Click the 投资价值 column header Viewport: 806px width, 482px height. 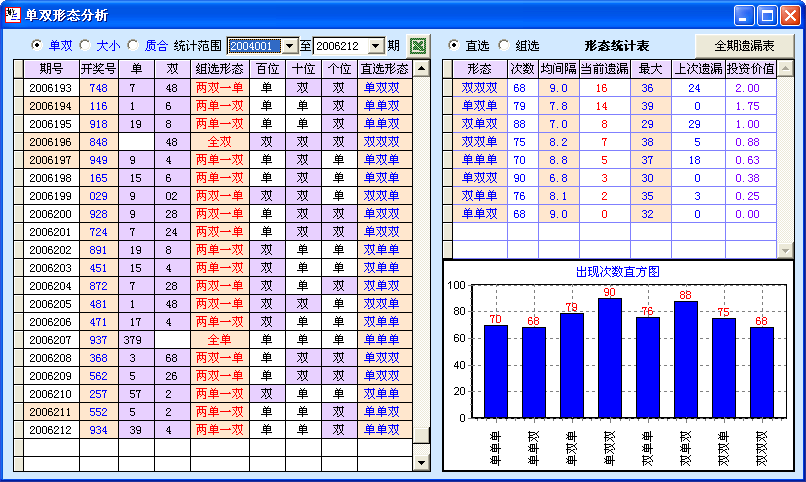tap(750, 68)
